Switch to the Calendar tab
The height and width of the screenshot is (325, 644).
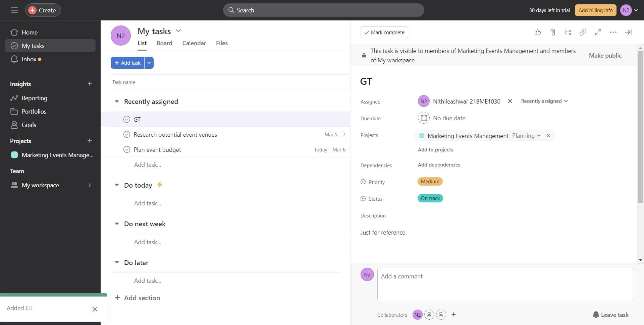pos(194,43)
